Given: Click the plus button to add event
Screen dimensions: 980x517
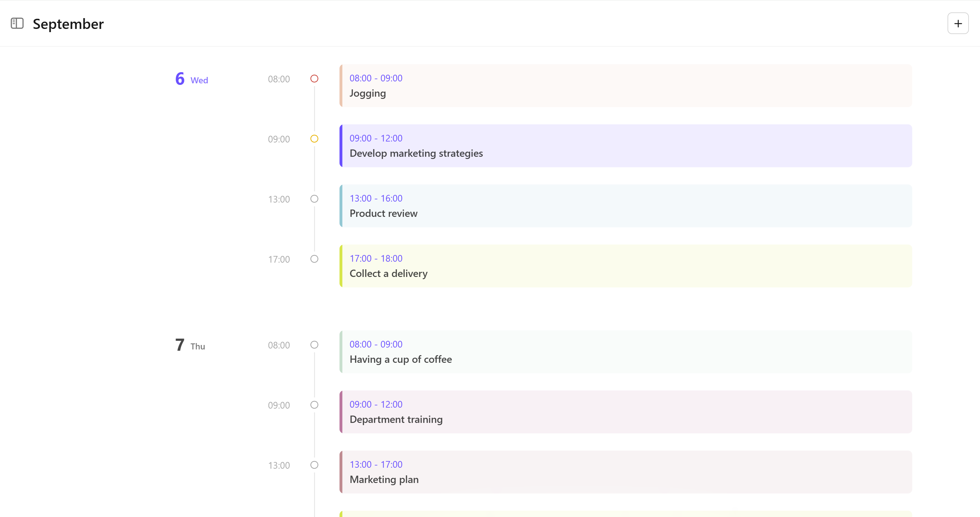Looking at the screenshot, I should (x=957, y=23).
